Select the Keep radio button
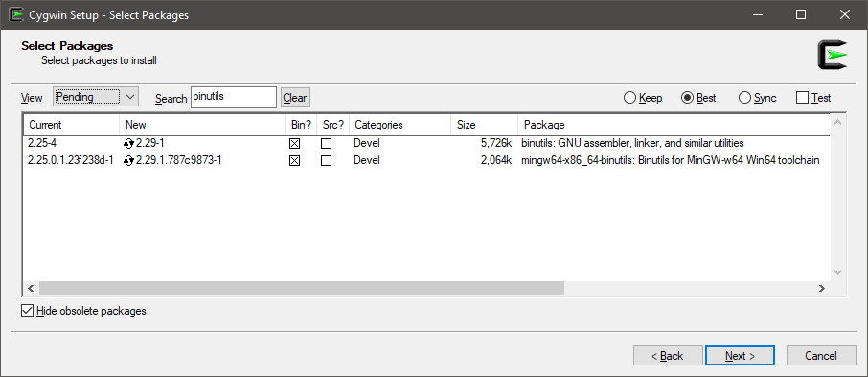 pyautogui.click(x=629, y=98)
